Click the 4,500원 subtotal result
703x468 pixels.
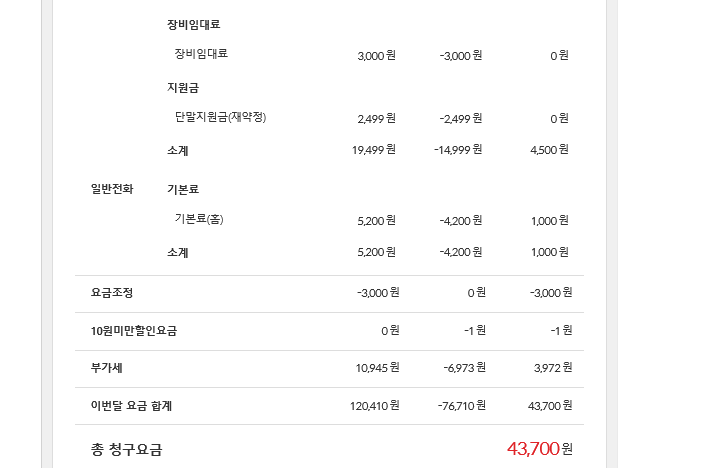551,150
